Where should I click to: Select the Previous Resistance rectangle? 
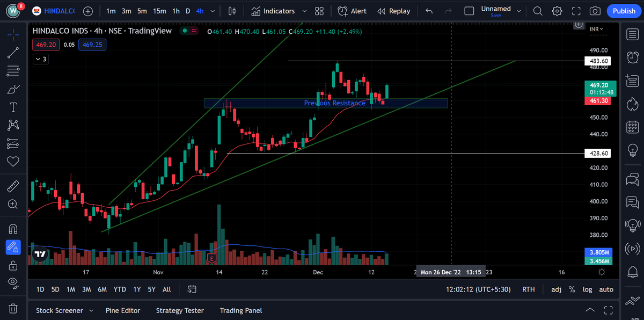(326, 103)
